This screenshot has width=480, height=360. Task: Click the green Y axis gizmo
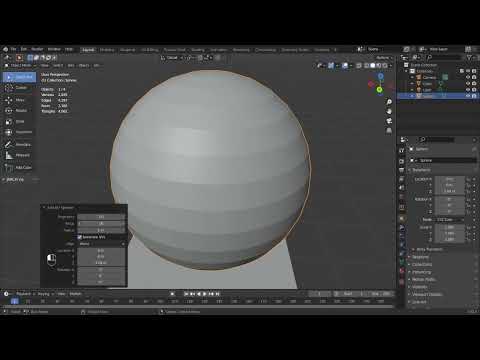click(379, 90)
